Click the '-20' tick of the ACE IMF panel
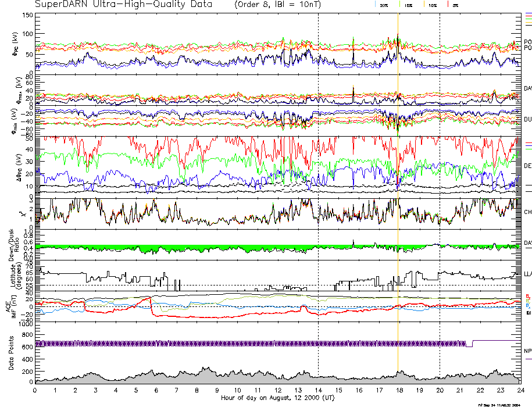 (27, 313)
